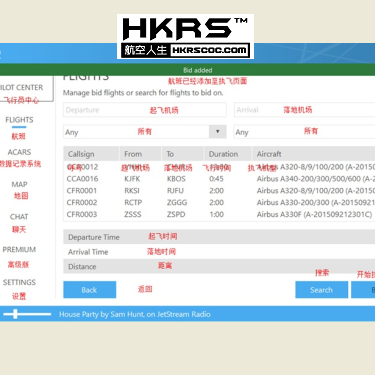The width and height of the screenshot is (375, 375).
Task: Open the second Any dropdown on right
Action: click(304, 132)
